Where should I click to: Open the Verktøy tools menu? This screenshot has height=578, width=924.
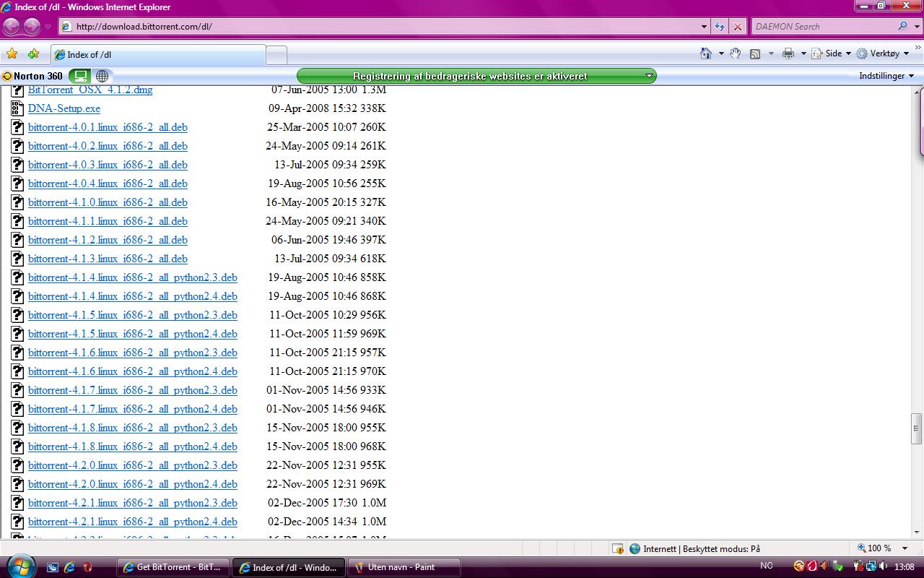[883, 53]
